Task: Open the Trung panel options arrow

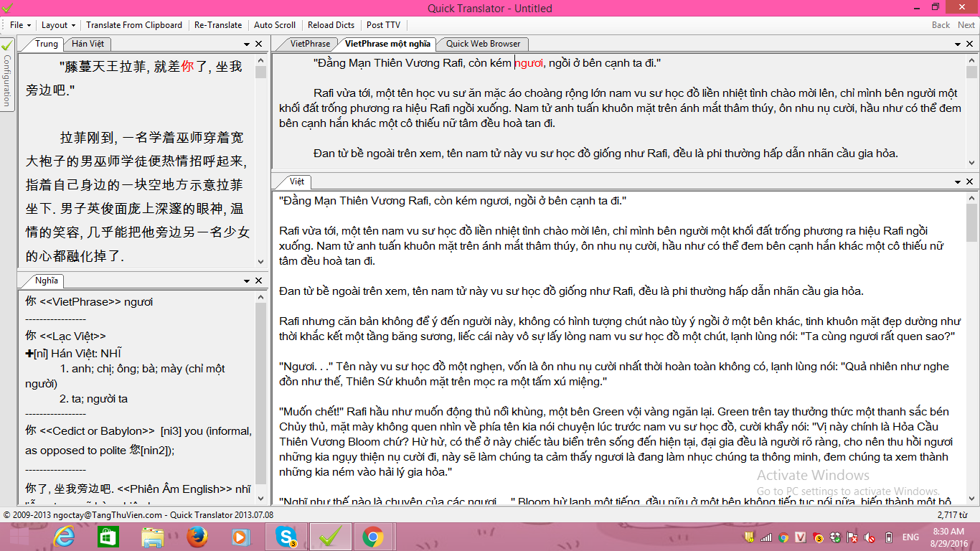Action: point(247,44)
